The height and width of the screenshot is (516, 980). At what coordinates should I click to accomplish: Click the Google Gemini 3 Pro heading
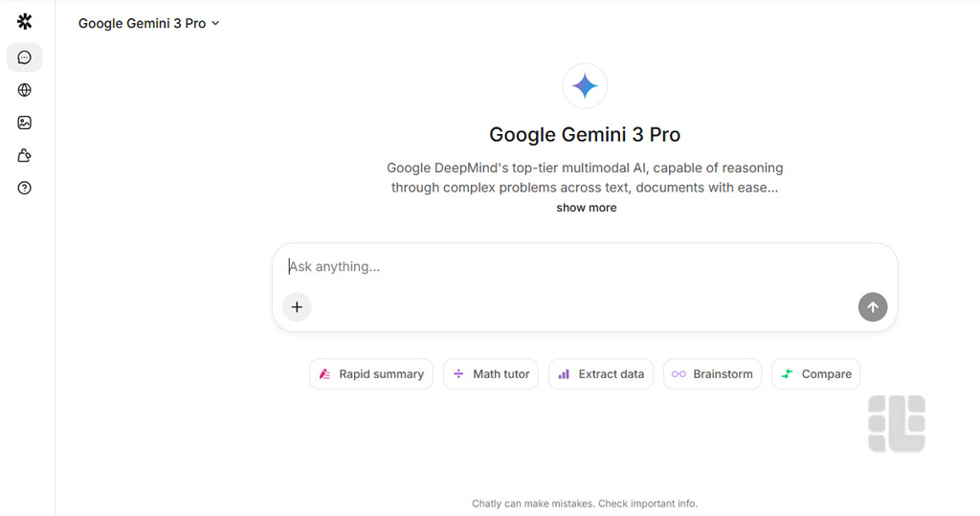click(585, 135)
